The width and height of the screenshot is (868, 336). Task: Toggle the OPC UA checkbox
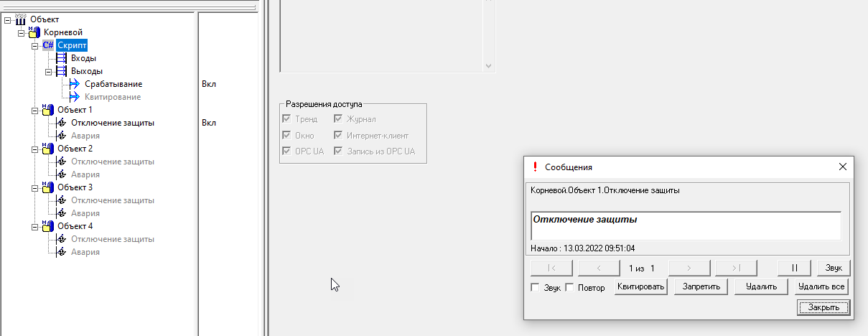coord(288,151)
